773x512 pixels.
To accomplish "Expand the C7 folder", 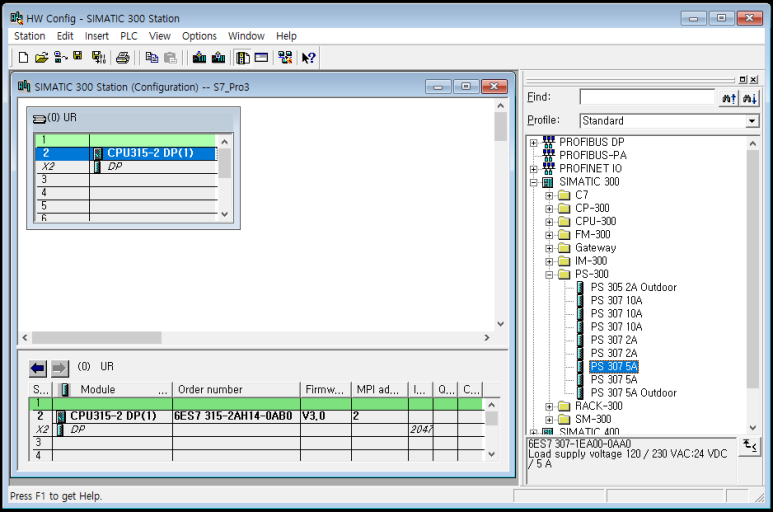I will (x=549, y=196).
